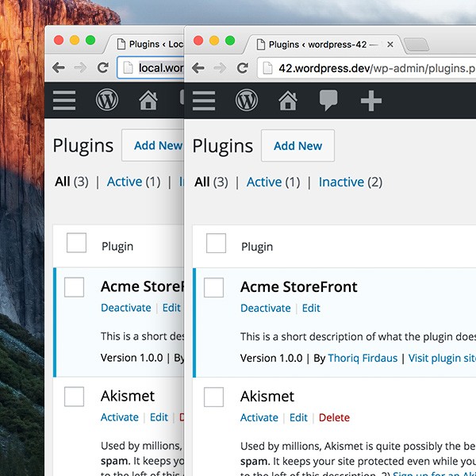The height and width of the screenshot is (476, 476).
Task: Click the plus New content icon
Action: point(371,101)
